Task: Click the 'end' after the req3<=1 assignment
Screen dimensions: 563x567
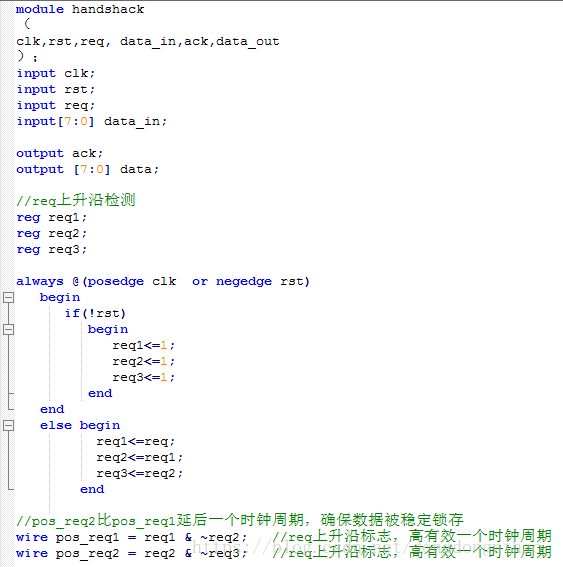Action: click(100, 393)
